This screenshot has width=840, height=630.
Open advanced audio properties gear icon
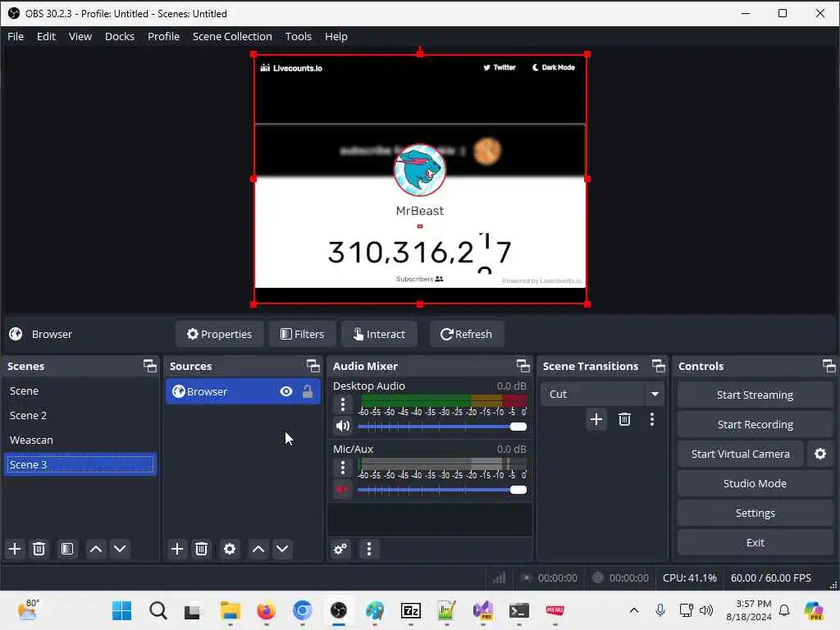[x=340, y=549]
